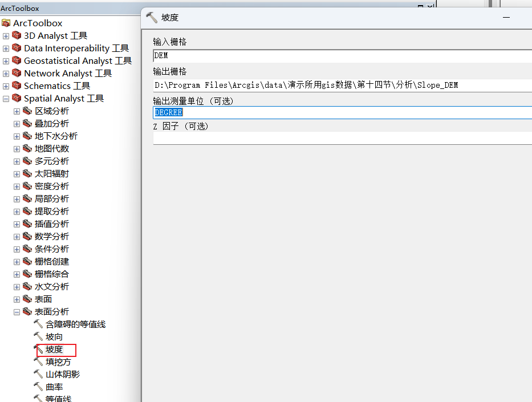
Task: Click the 输入栅格 field containing DEM
Action: click(342, 56)
